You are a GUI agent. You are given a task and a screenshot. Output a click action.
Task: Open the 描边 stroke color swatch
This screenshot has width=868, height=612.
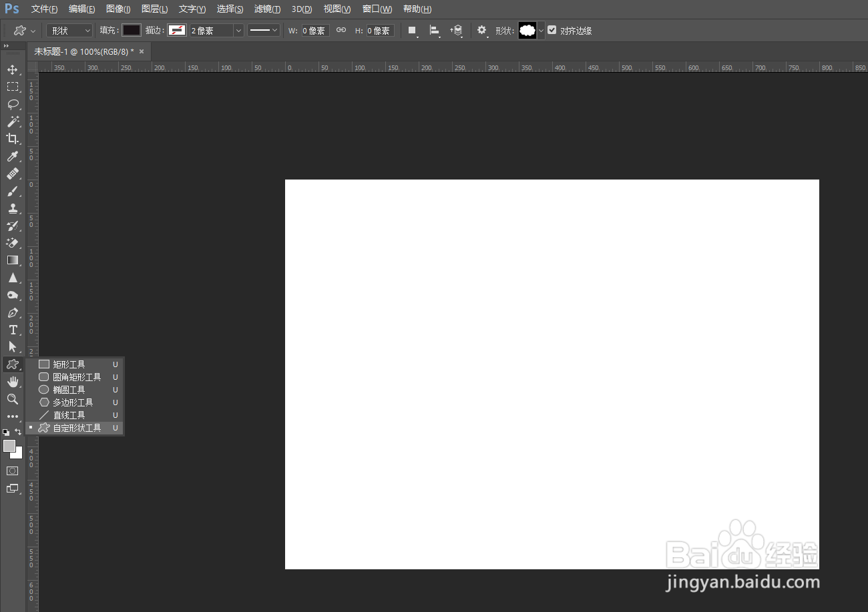pos(177,30)
